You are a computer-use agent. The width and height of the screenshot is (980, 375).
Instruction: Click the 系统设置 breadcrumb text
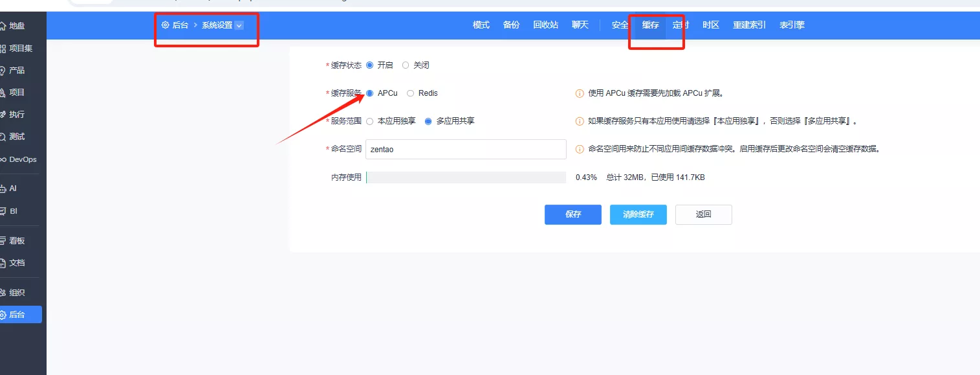[217, 25]
